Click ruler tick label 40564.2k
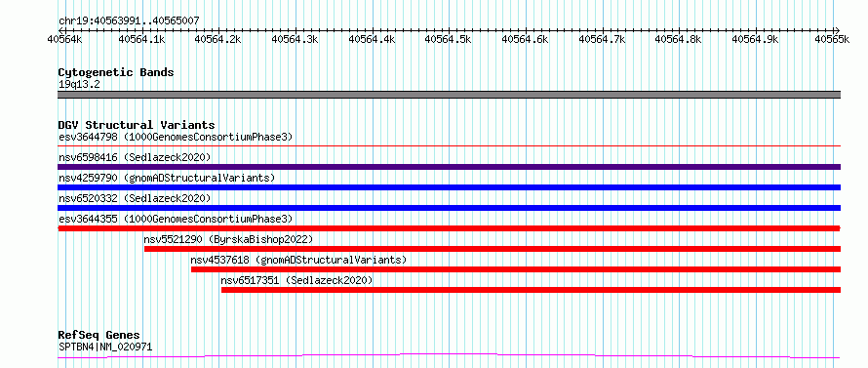 point(219,39)
